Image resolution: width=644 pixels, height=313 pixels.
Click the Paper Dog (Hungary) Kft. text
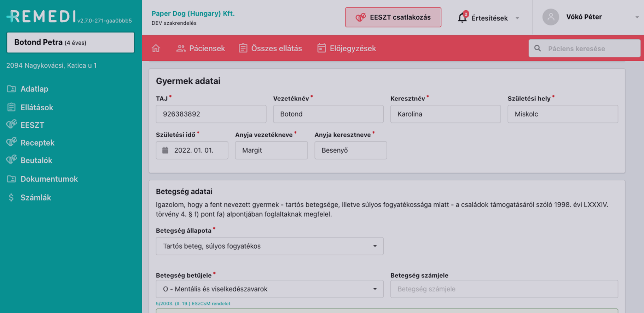pyautogui.click(x=193, y=13)
